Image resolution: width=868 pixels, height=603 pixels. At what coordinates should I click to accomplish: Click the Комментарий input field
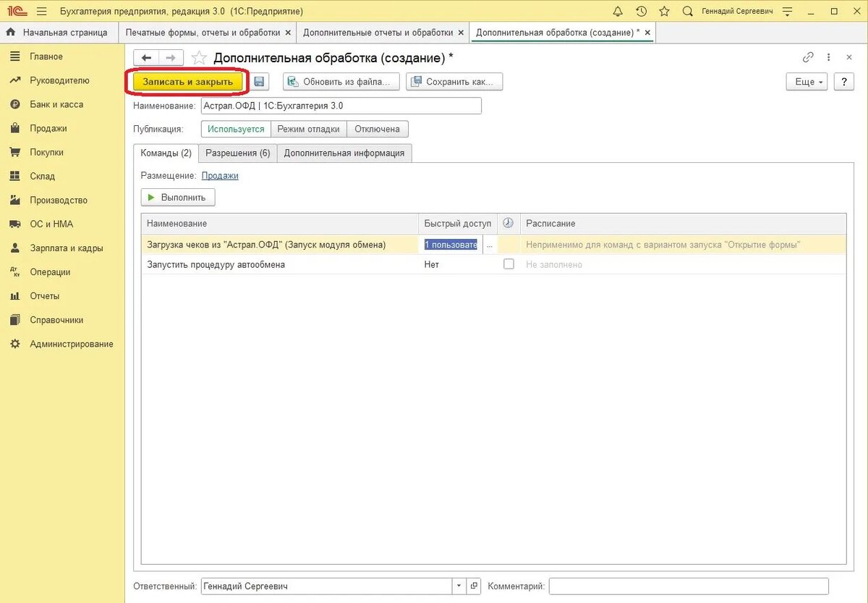point(689,586)
